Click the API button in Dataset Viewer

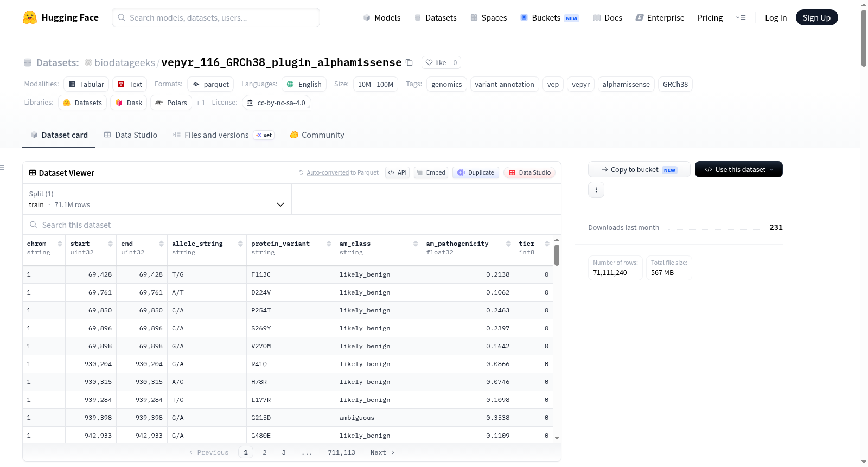[x=397, y=172]
